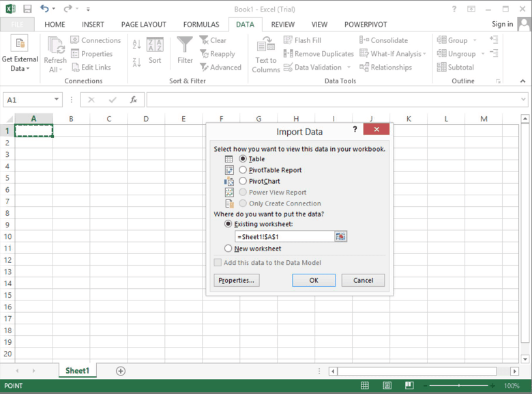The width and height of the screenshot is (532, 394).
Task: Click the Subtotal command
Action: click(456, 67)
